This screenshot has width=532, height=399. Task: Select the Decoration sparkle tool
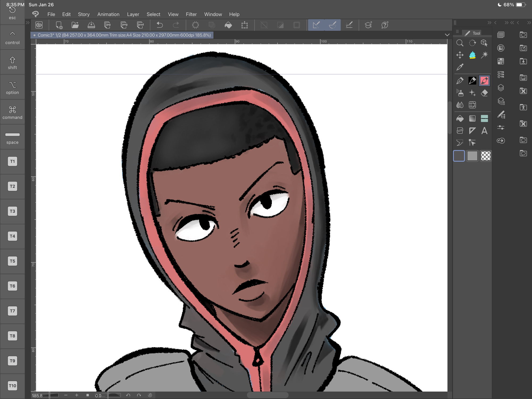pyautogui.click(x=472, y=93)
